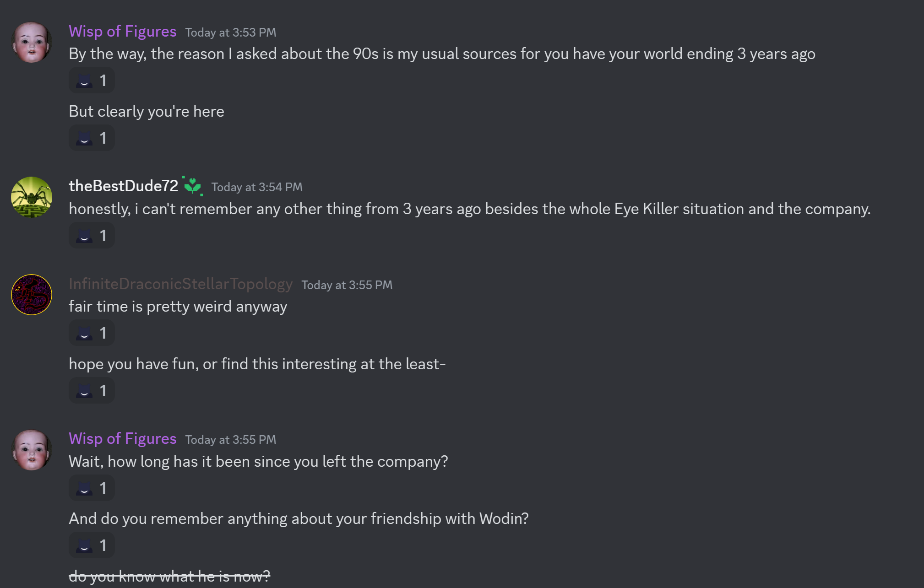This screenshot has width=924, height=588.
Task: Click the InfiniteDraconicStellarTopology username
Action: point(180,284)
